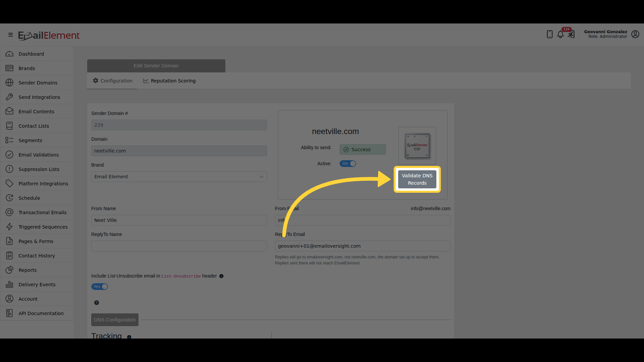The height and width of the screenshot is (362, 644).
Task: Open Suppression Lists in the sidebar
Action: [37, 169]
